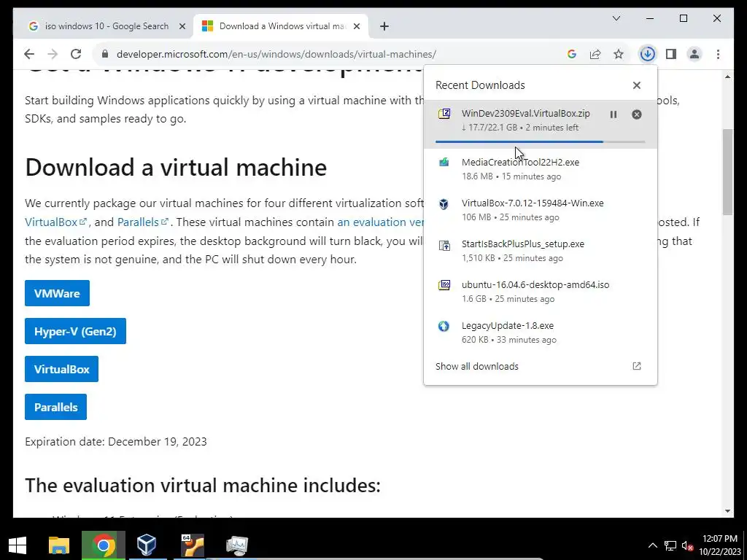Click the network tray icon
This screenshot has width=747, height=560.
pyautogui.click(x=670, y=545)
